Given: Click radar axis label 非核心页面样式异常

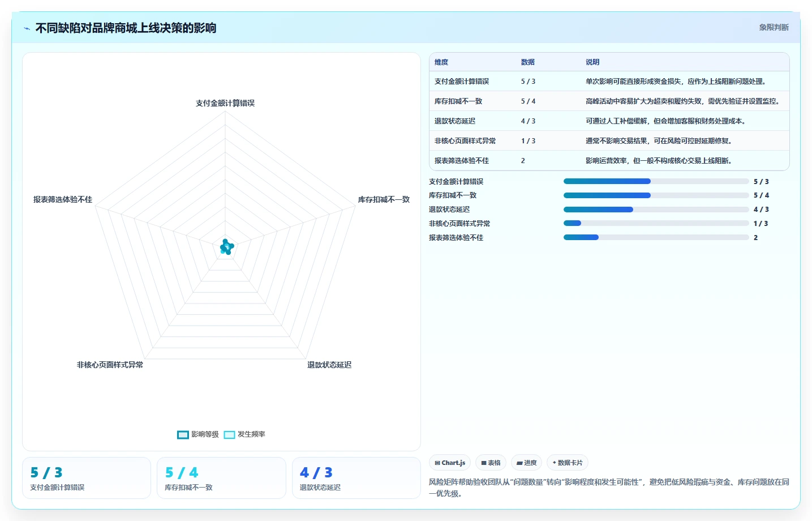Looking at the screenshot, I should coord(110,365).
